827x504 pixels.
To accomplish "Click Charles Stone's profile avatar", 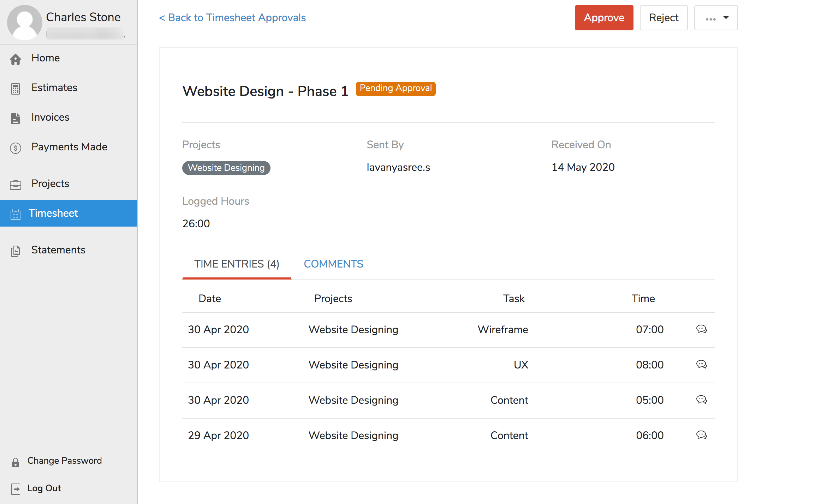I will tap(25, 22).
